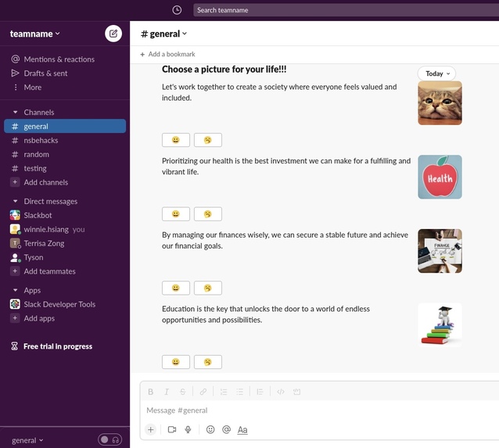Viewport: 499px width, 448px height.
Task: Click grinning emoji button under finances message
Action: [x=176, y=288]
